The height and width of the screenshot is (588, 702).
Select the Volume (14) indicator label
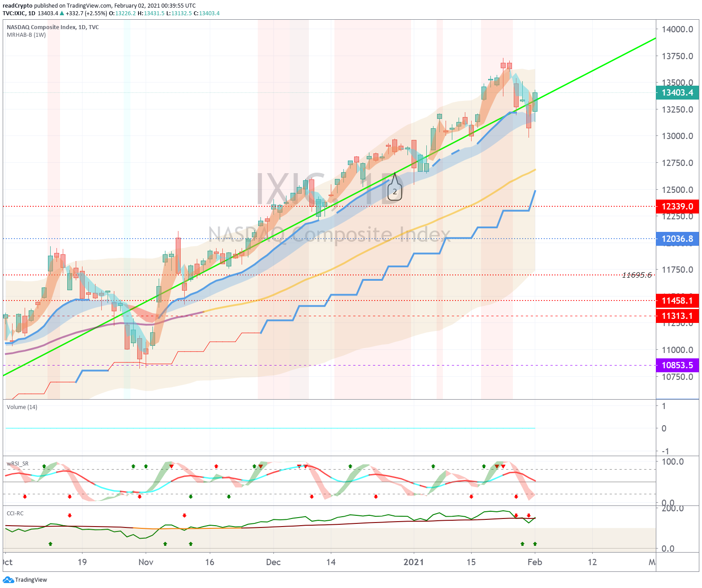point(22,407)
